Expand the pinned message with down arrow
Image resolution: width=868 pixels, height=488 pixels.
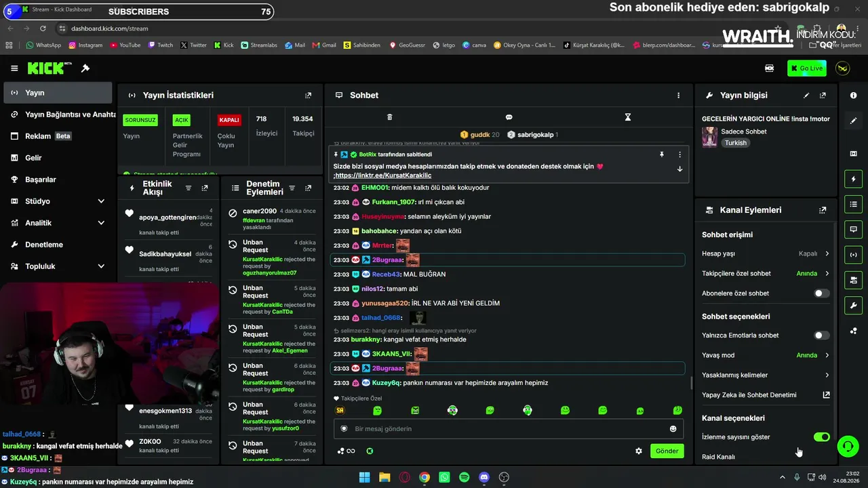(679, 169)
